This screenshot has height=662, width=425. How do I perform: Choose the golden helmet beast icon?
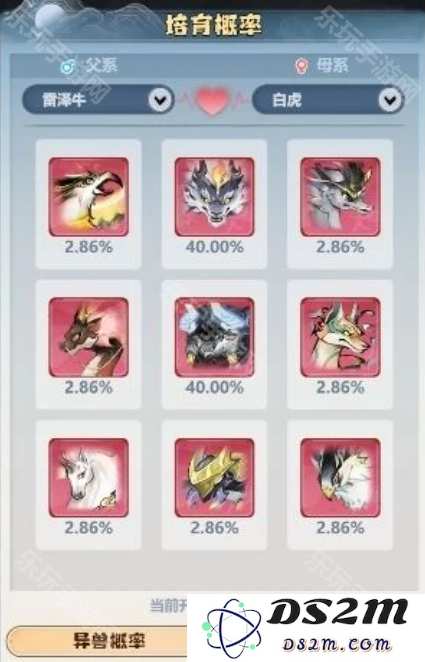click(x=214, y=478)
